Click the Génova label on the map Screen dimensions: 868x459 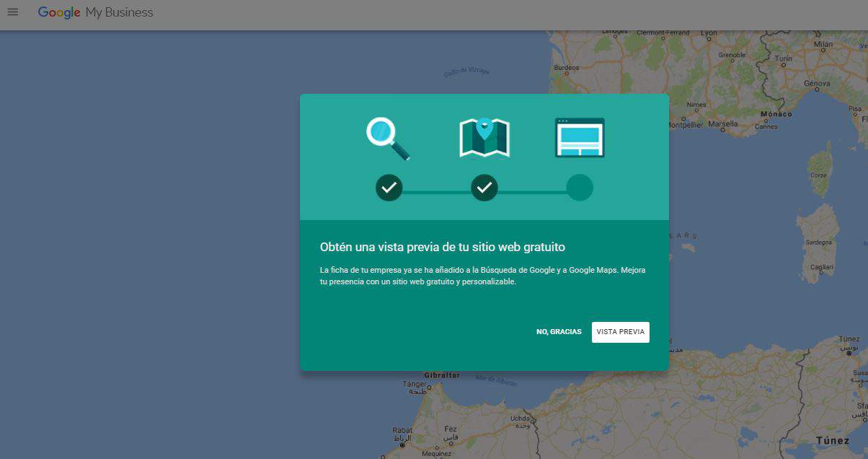tap(817, 83)
